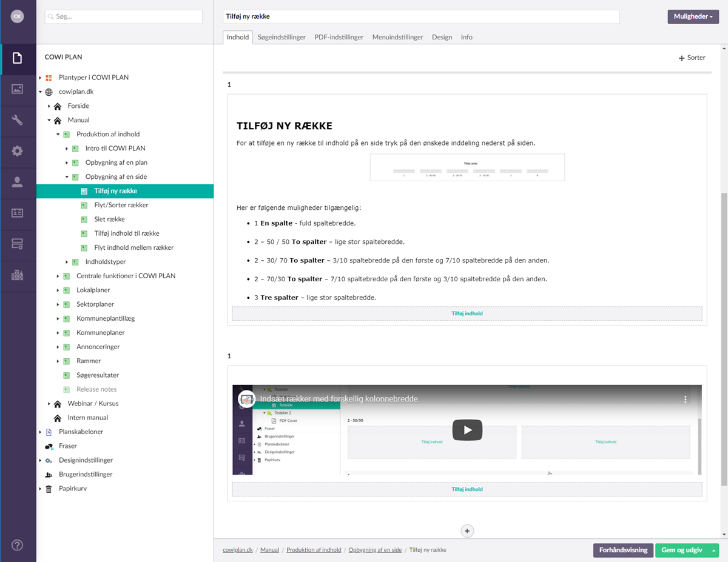The width and height of the screenshot is (728, 562).
Task: Open the Media section image icon
Action: pos(18,89)
